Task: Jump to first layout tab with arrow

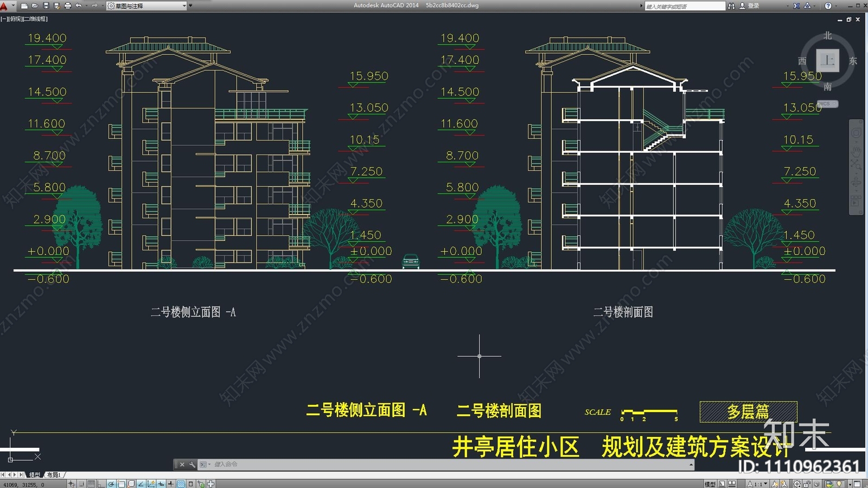Action: point(3,474)
